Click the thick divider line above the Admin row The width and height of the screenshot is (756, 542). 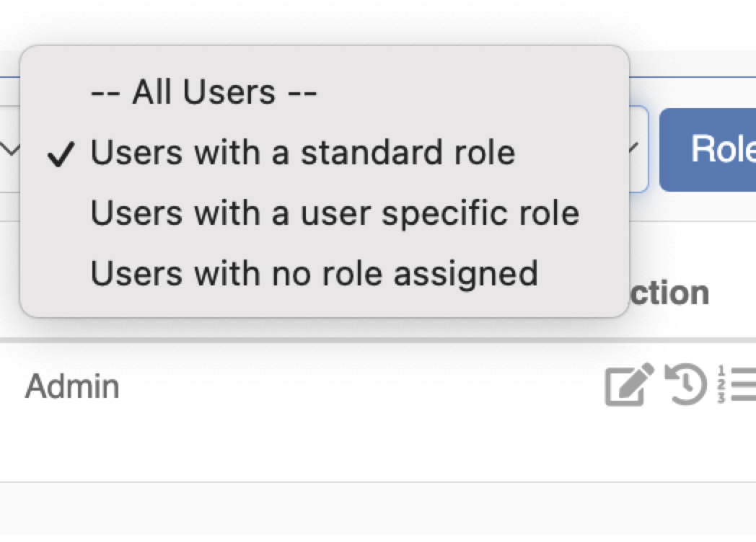(361, 339)
